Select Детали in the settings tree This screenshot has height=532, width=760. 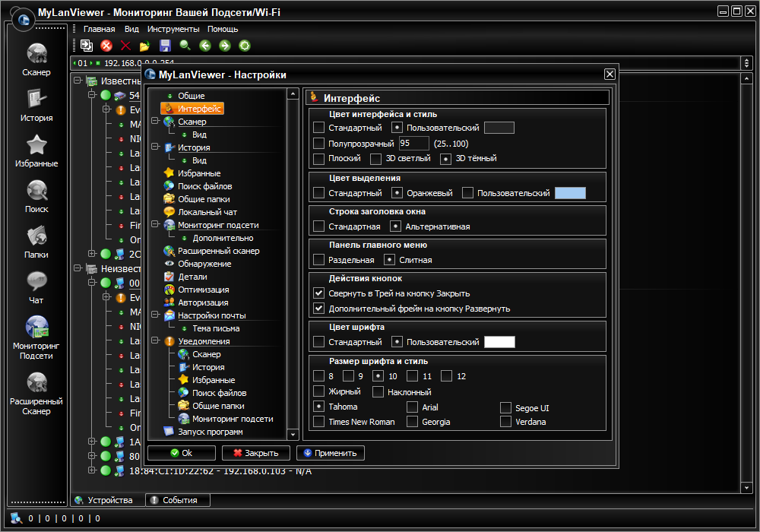[x=192, y=277]
